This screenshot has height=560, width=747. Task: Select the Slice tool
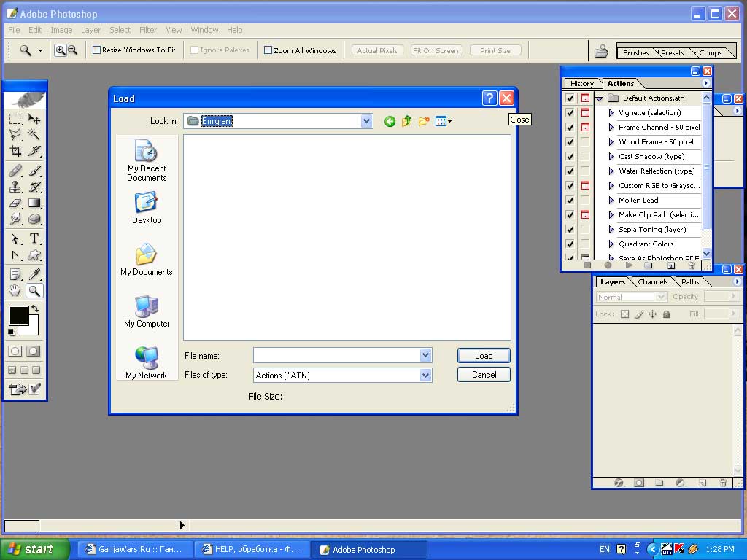click(34, 151)
